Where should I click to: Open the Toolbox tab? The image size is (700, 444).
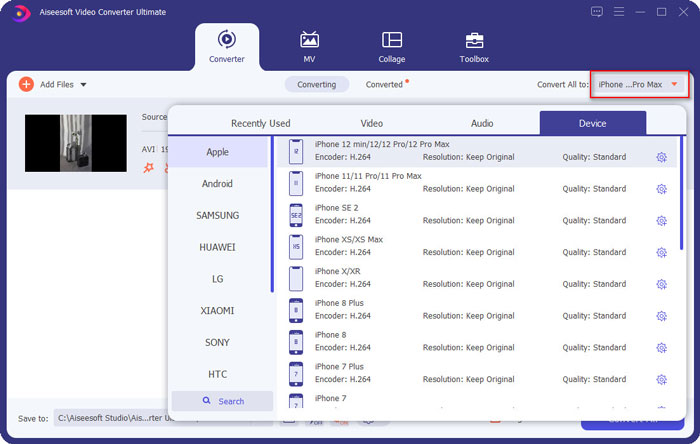pyautogui.click(x=474, y=47)
